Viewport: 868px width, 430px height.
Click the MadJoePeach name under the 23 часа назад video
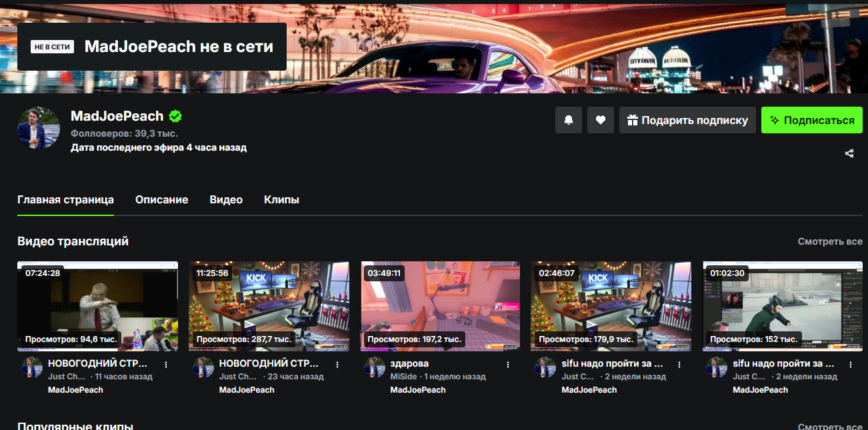click(x=247, y=390)
